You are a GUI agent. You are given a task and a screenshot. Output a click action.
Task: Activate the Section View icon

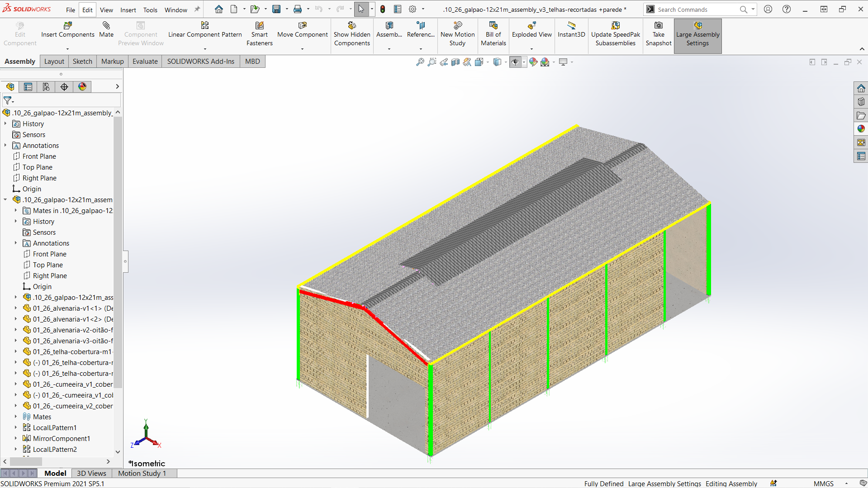(455, 62)
